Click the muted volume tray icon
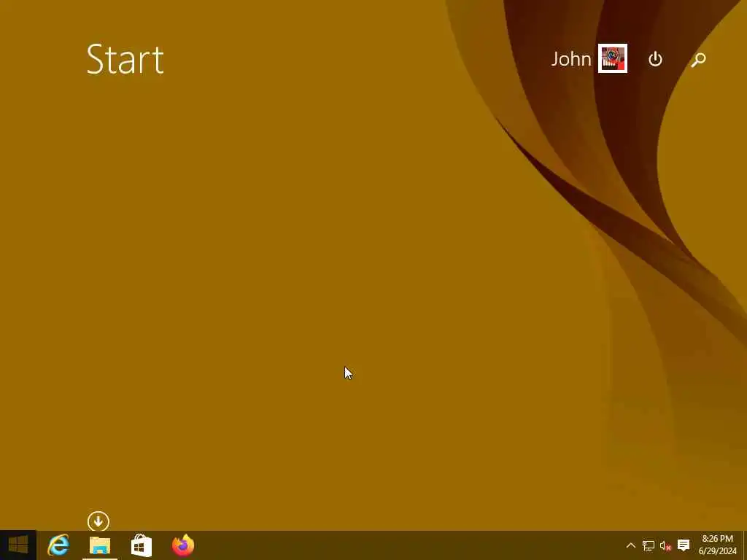Image resolution: width=747 pixels, height=560 pixels. (665, 545)
